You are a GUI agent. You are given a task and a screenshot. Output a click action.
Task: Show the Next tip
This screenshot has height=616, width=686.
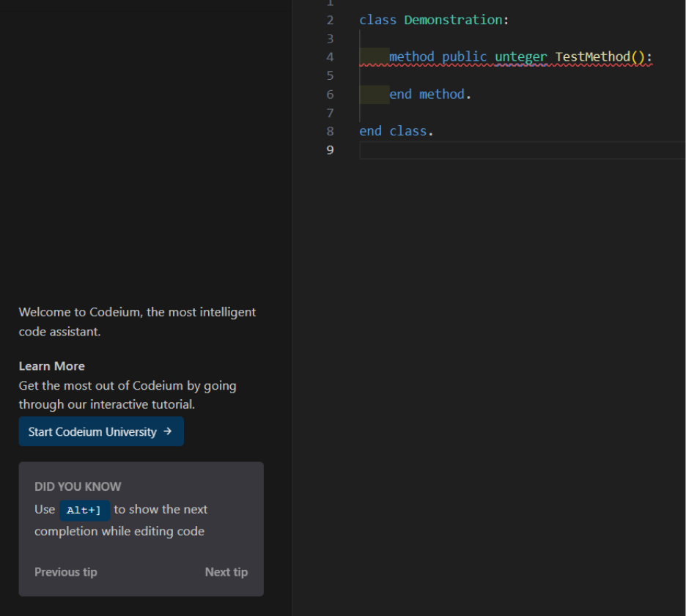(x=226, y=572)
